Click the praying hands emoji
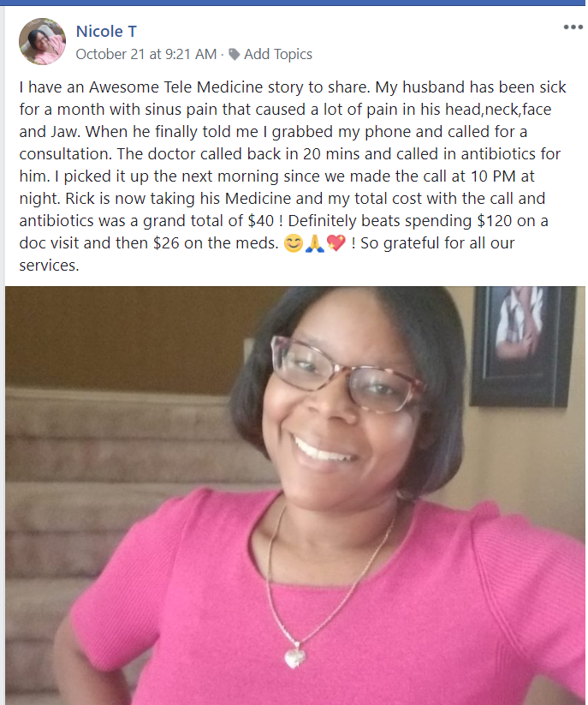This screenshot has width=588, height=705. (x=315, y=243)
